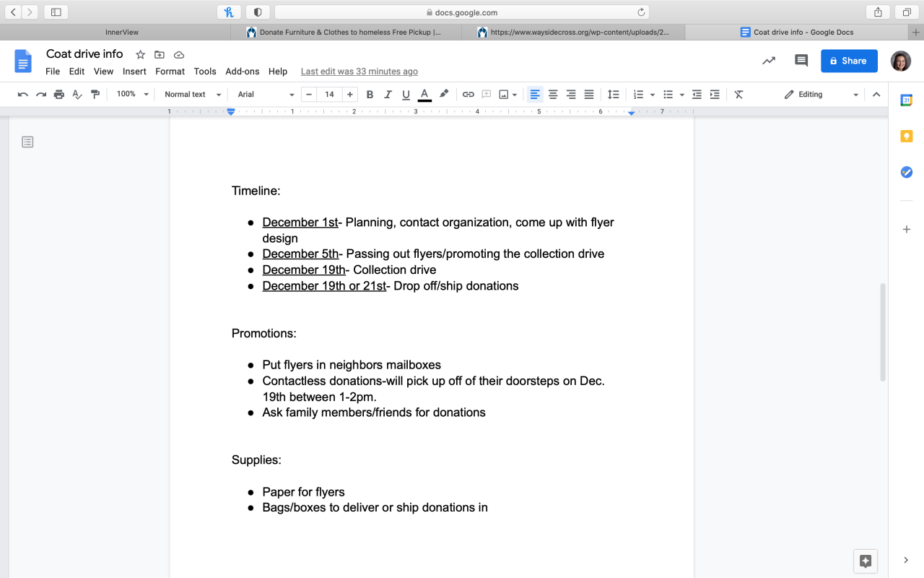Open the Editing mode dropdown
924x578 pixels.
pos(821,95)
